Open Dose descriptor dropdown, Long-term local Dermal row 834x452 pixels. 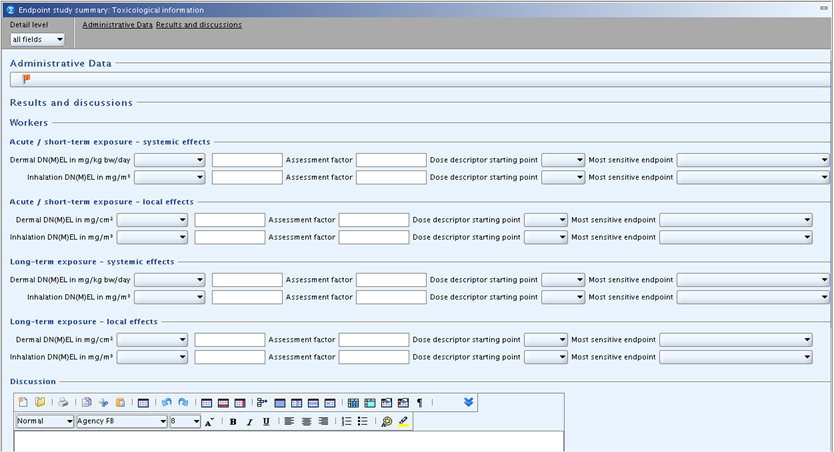(x=546, y=339)
